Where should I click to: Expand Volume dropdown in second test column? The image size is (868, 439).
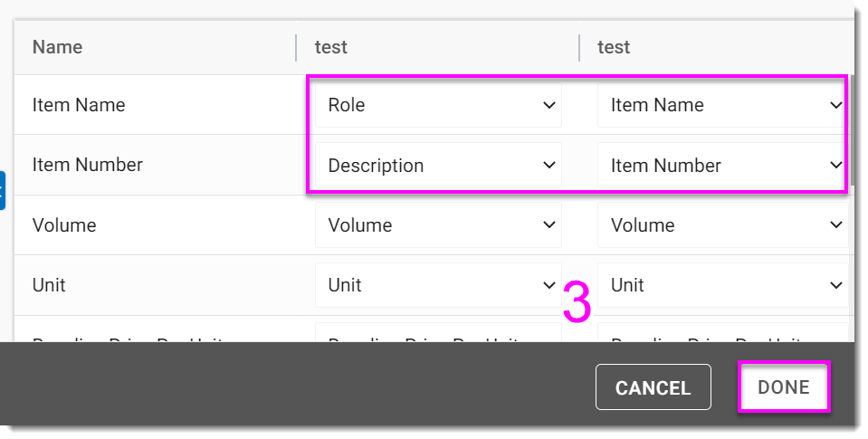pyautogui.click(x=721, y=225)
